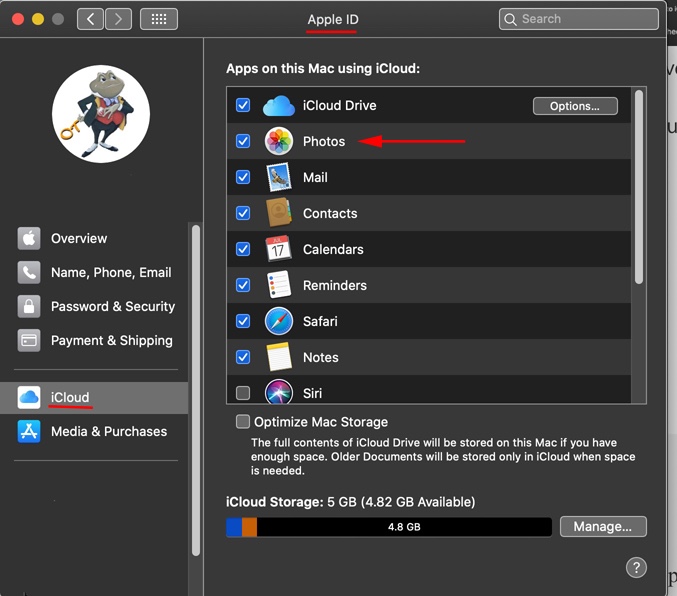Viewport: 677px width, 596px height.
Task: Enable the Siri checkbox
Action: coord(243,393)
